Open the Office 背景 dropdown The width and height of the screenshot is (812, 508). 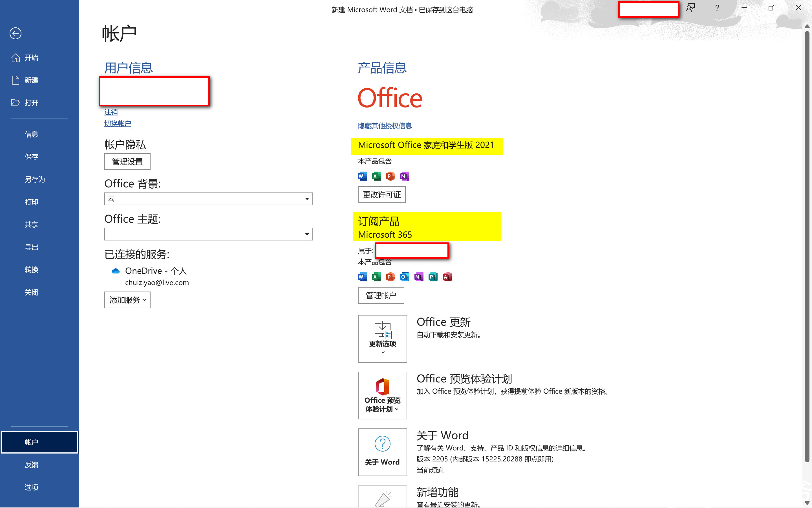208,199
